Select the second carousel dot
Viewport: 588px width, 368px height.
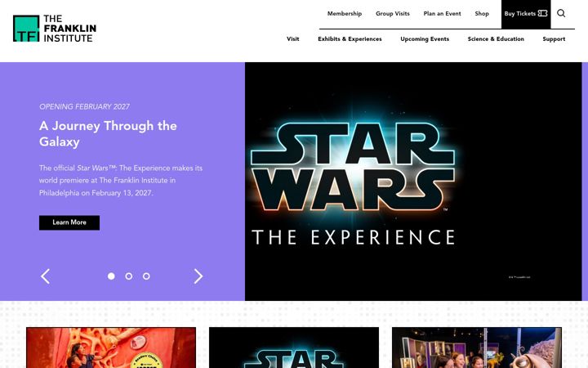click(x=129, y=276)
